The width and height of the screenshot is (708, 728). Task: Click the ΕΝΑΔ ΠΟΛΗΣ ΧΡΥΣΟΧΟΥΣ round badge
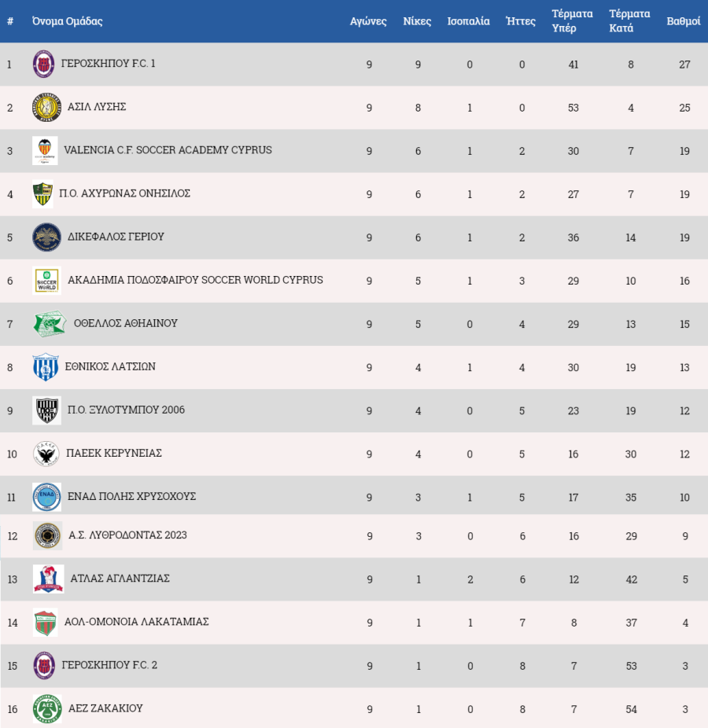coord(47,497)
